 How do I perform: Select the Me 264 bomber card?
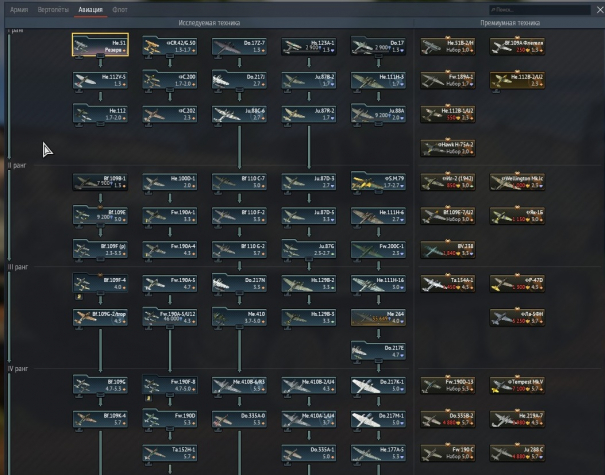click(378, 317)
